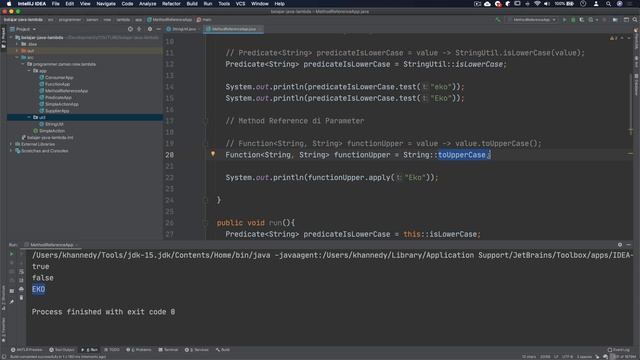Soft-wrap toggle icon in Run panel
640x360 pixels.
point(21,271)
